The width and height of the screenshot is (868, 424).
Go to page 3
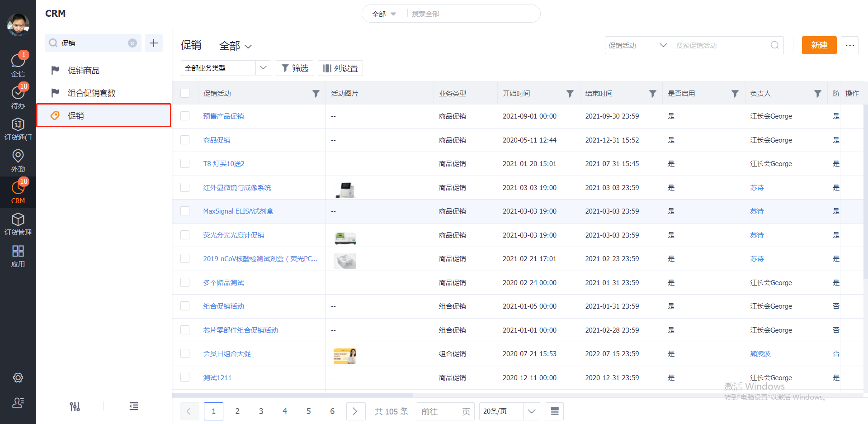[261, 411]
